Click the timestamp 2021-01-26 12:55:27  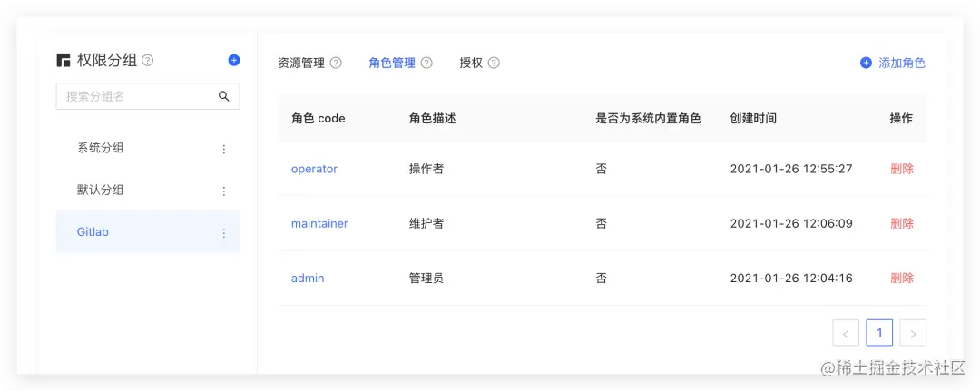point(791,169)
